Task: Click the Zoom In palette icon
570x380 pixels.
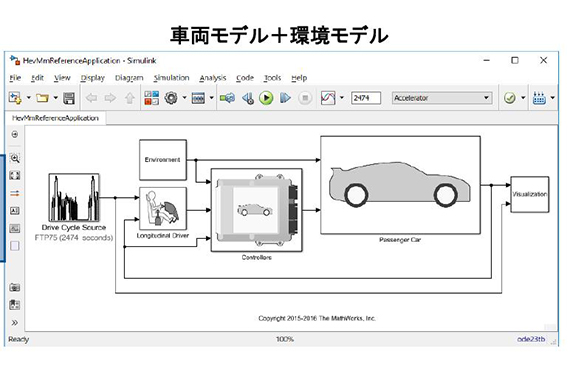Action: [15, 158]
